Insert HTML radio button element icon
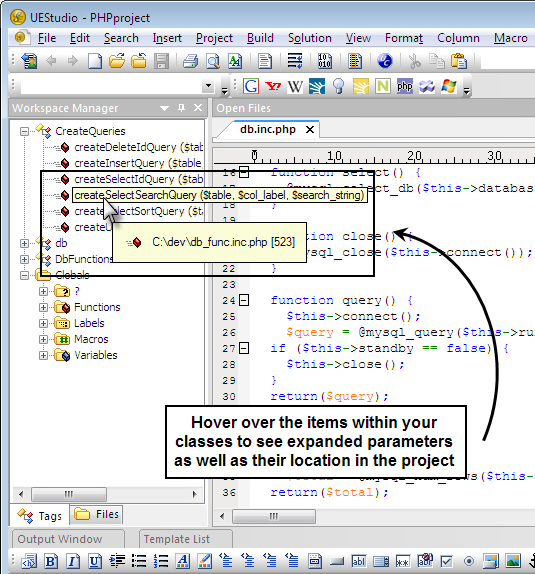Image resolution: width=535 pixels, height=574 pixels. (x=469, y=561)
